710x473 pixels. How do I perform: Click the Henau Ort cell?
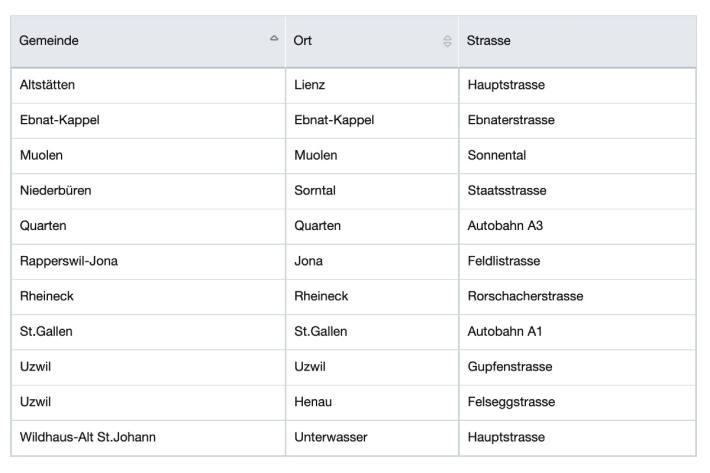(372, 403)
